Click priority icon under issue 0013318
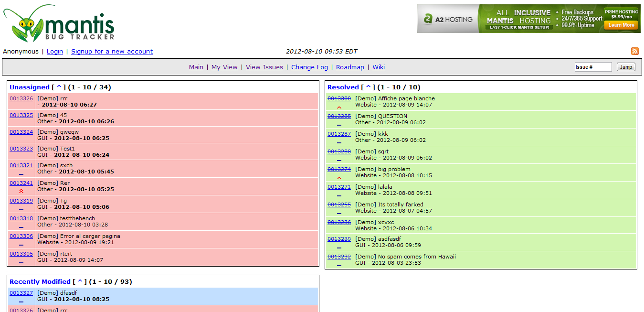 21,227
